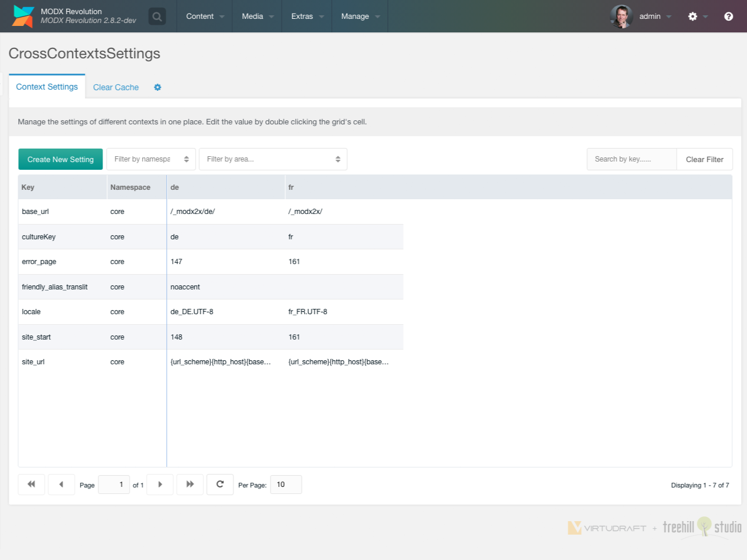Click the de value in cultureKey row
Image resolution: width=747 pixels, height=560 pixels.
pyautogui.click(x=226, y=236)
